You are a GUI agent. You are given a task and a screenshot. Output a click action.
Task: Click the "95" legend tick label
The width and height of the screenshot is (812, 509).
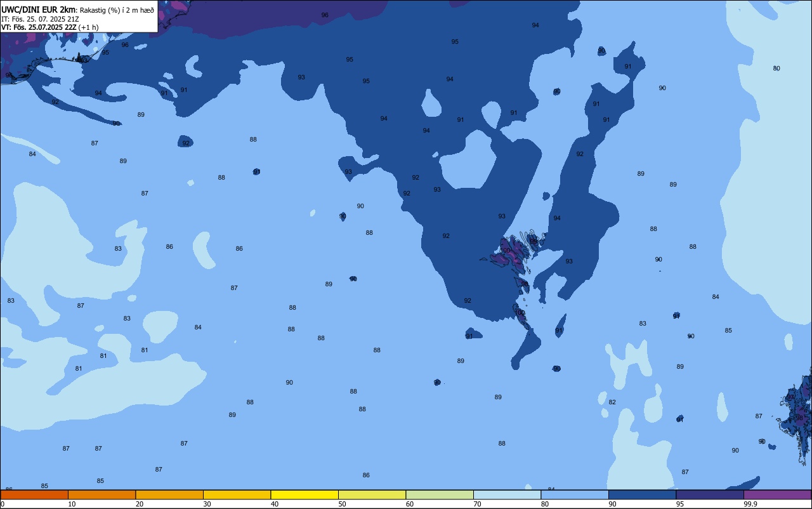click(680, 504)
